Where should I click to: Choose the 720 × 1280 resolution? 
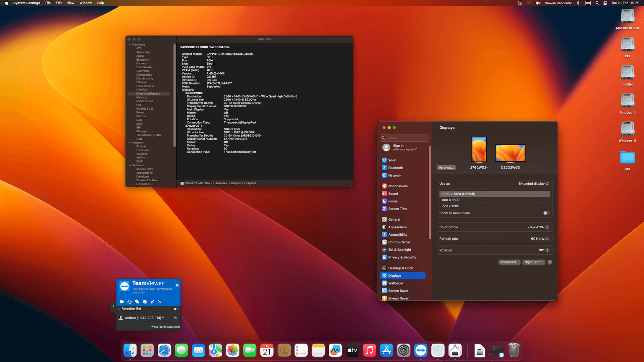(x=494, y=206)
